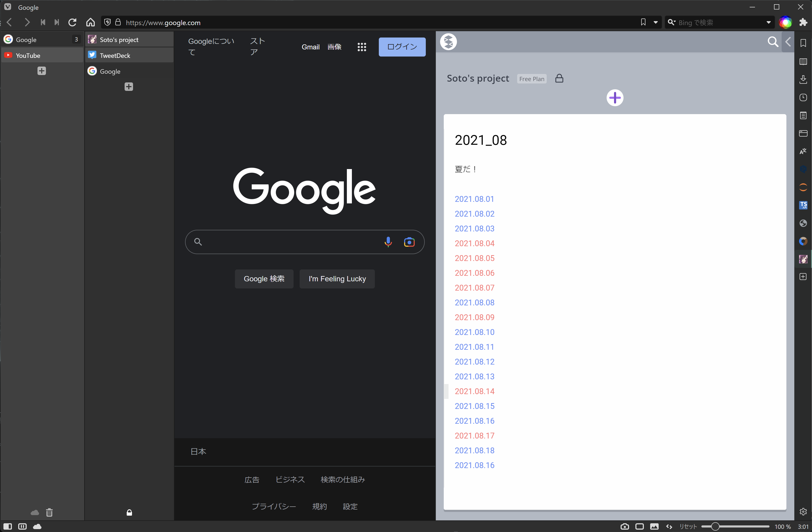
Task: Toggle page tiling in status bar
Action: [639, 526]
